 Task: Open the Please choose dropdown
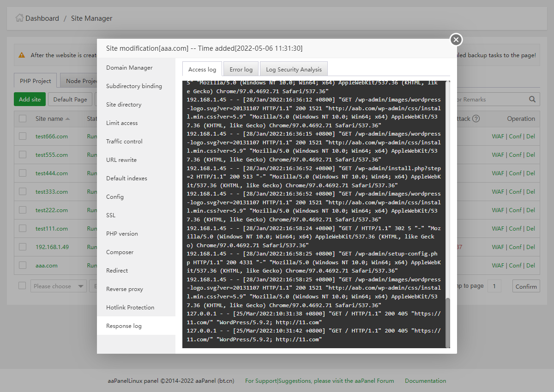coord(58,286)
